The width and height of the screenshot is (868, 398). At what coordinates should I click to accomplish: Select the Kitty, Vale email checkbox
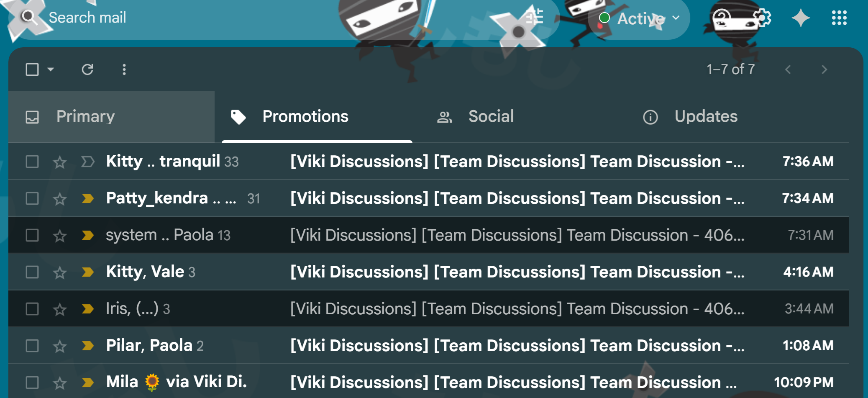32,272
